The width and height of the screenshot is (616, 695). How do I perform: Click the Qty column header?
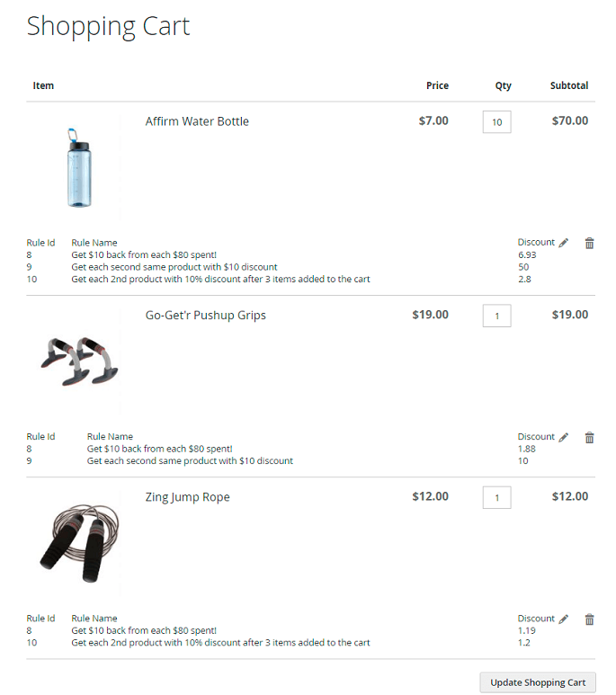point(503,85)
